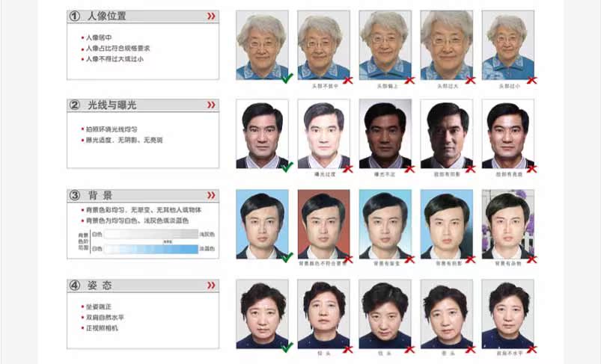Expand 背景 section with red double-arrow
601x364 pixels.
point(211,195)
